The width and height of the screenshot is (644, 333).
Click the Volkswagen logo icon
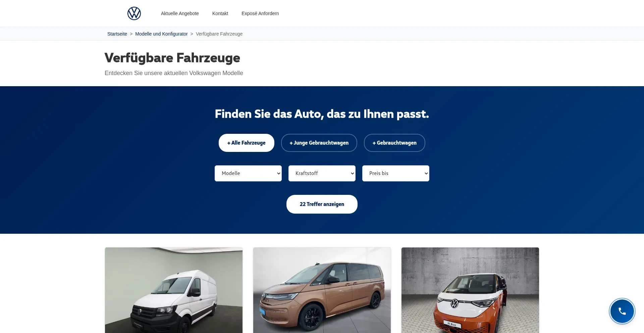pyautogui.click(x=134, y=13)
